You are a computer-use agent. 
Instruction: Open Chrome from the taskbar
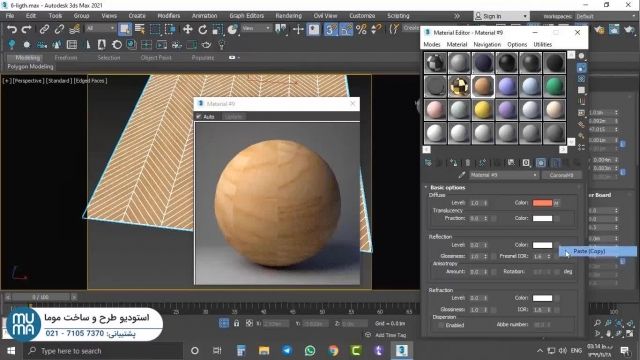333,351
